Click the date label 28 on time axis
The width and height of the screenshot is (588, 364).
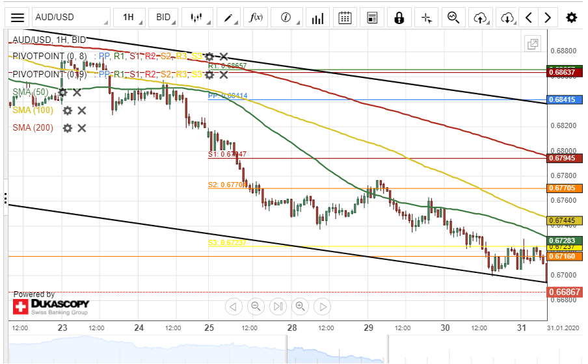click(292, 328)
